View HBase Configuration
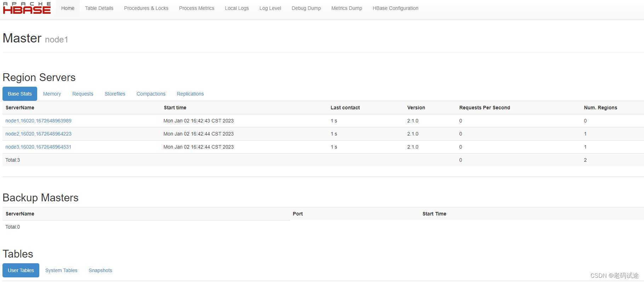This screenshot has width=644, height=282. 395,8
